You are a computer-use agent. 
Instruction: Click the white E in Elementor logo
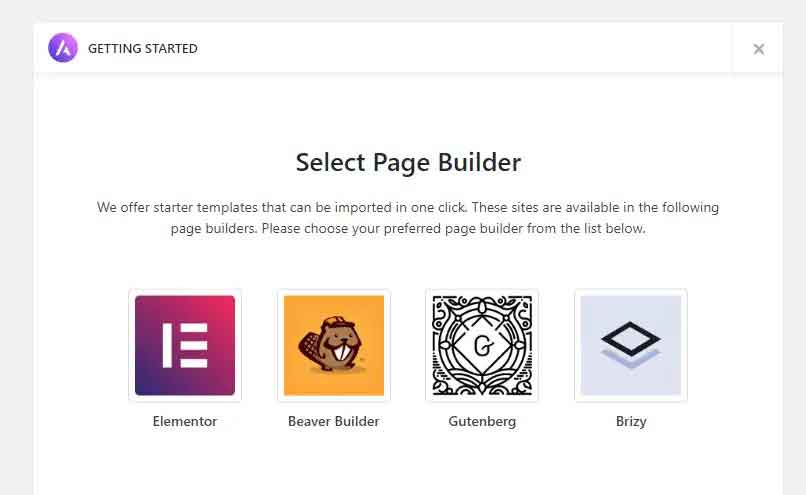pos(185,345)
